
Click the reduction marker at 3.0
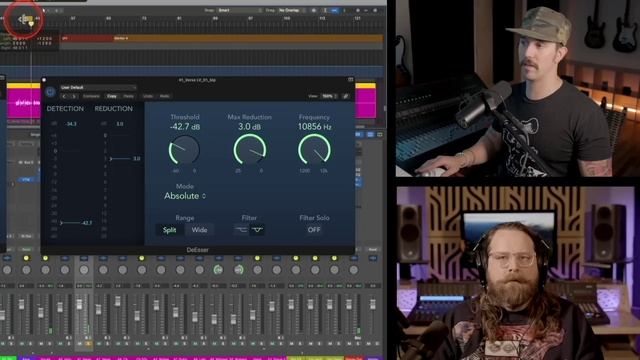pyautogui.click(x=125, y=158)
